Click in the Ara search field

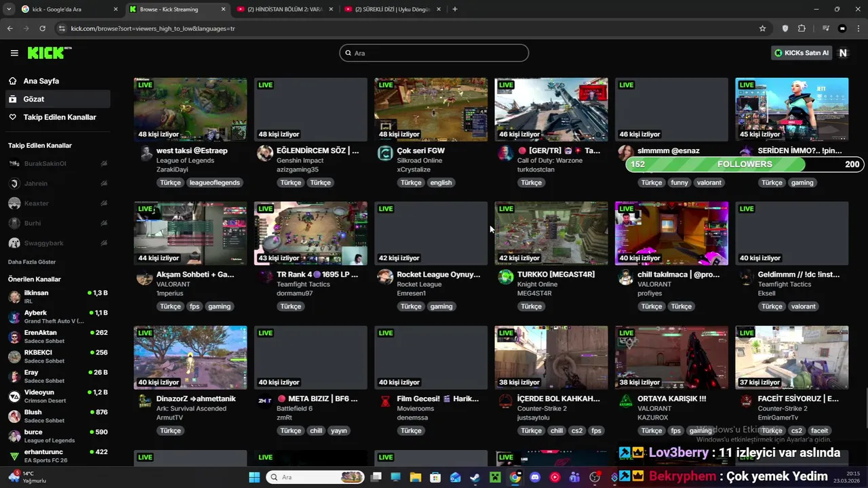point(434,53)
